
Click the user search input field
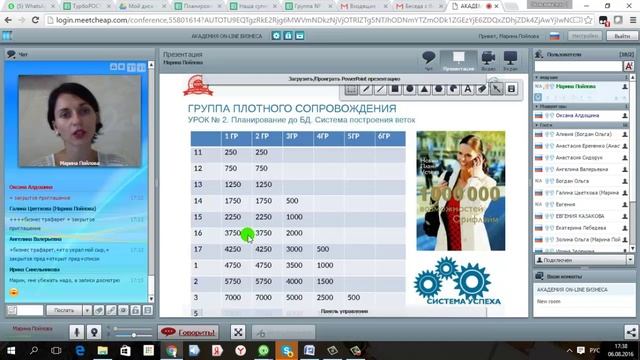[x=578, y=66]
